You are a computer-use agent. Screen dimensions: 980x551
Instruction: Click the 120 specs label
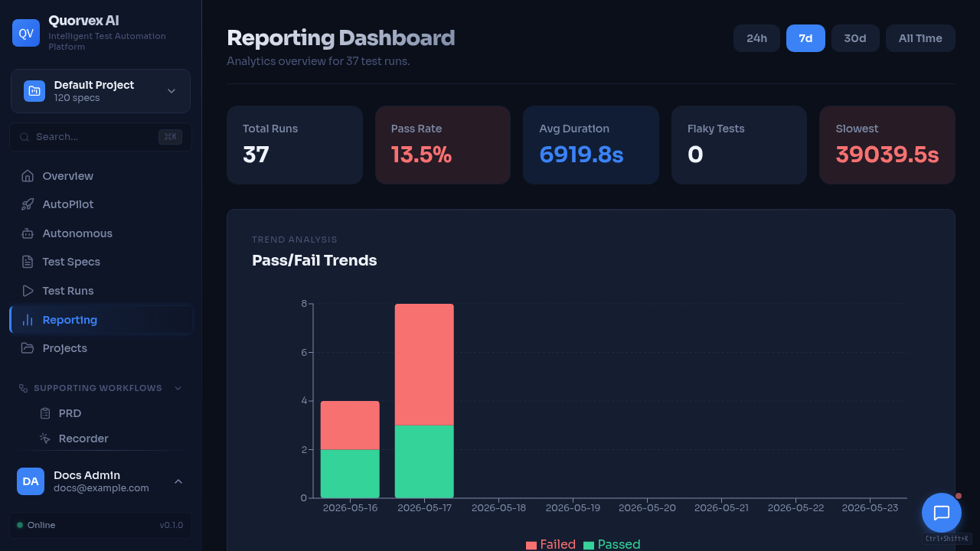point(77,98)
